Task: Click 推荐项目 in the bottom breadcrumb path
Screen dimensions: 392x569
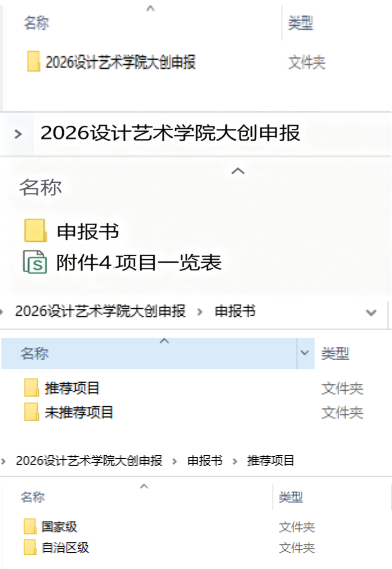Action: point(270,461)
